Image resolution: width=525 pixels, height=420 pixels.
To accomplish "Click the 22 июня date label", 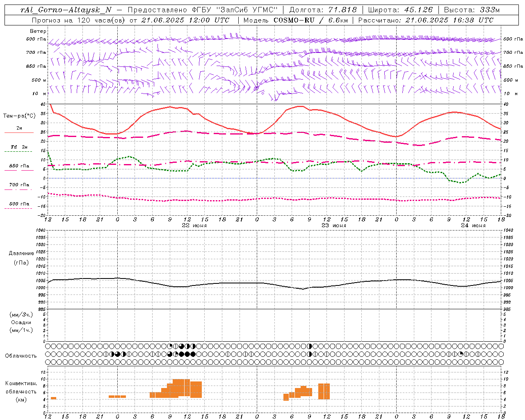I will [x=194, y=226].
